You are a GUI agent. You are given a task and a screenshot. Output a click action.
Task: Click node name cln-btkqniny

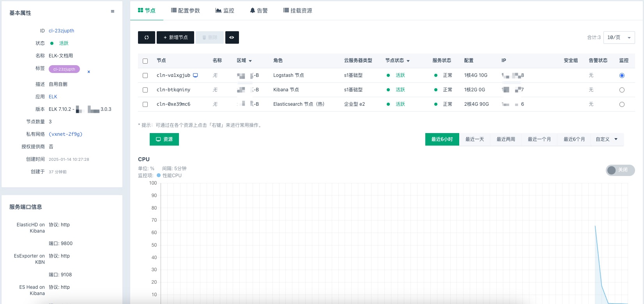pyautogui.click(x=173, y=90)
